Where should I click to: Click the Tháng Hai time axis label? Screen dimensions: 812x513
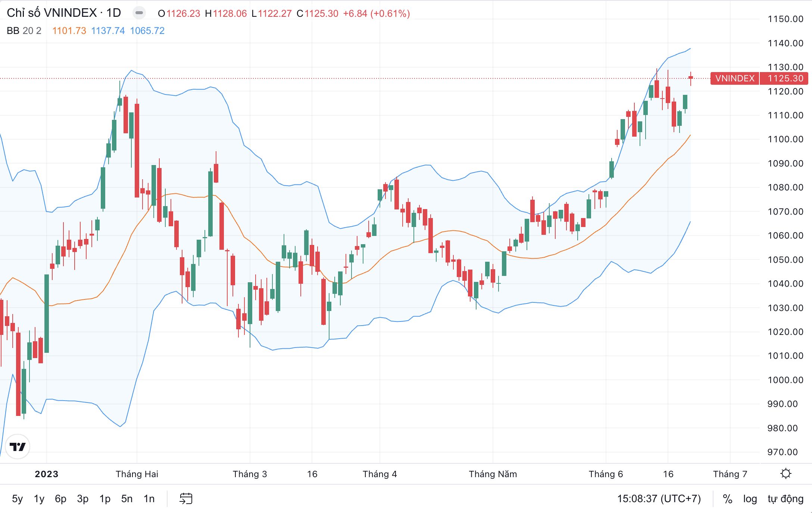pyautogui.click(x=137, y=474)
